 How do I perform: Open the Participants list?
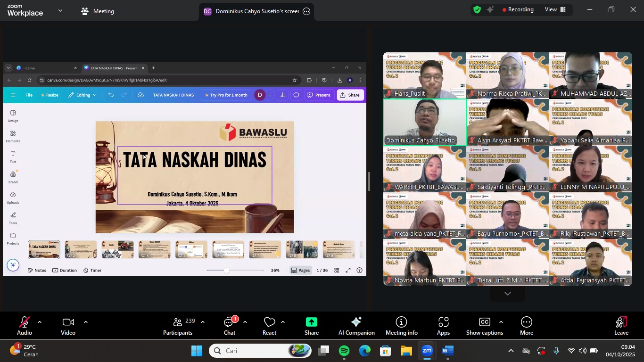point(178,326)
